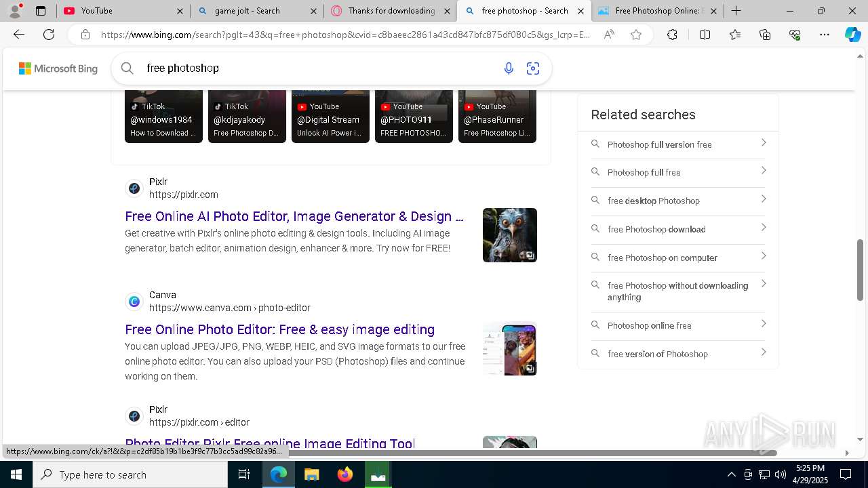
Task: Open Split screen view
Action: [x=705, y=35]
